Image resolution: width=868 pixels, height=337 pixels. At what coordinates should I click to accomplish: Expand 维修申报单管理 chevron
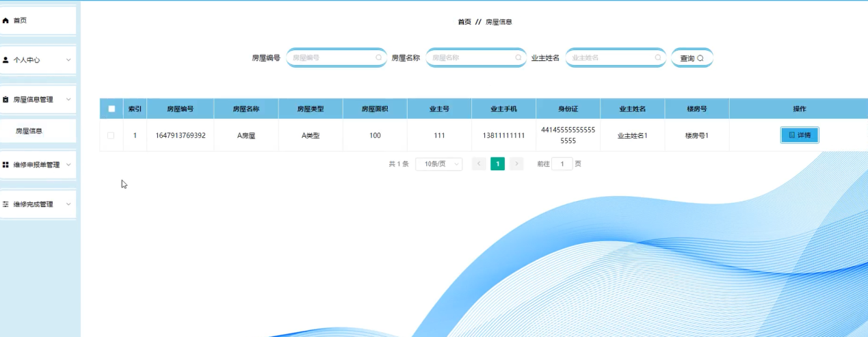[x=68, y=165]
